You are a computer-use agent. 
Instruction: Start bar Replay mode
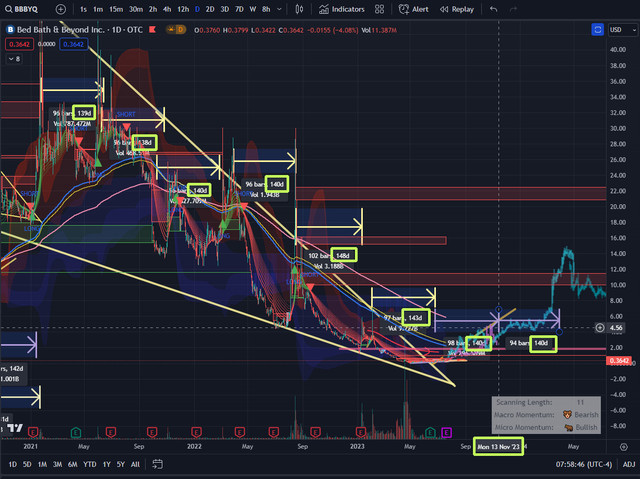click(x=457, y=9)
